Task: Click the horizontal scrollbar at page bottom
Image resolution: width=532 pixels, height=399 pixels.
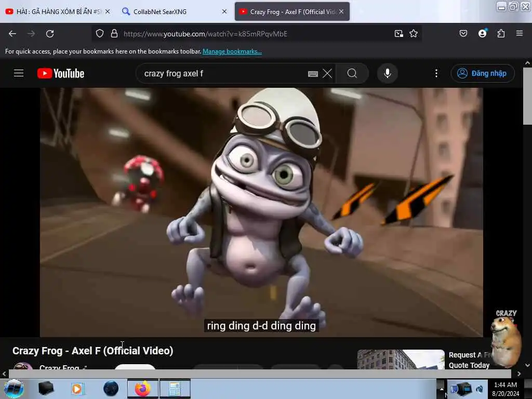Action: (260, 374)
